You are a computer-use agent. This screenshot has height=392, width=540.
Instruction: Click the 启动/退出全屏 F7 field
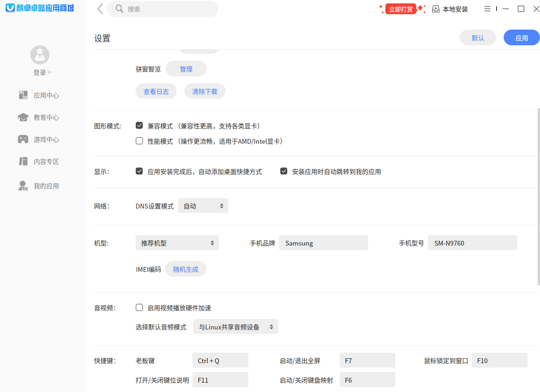click(367, 360)
